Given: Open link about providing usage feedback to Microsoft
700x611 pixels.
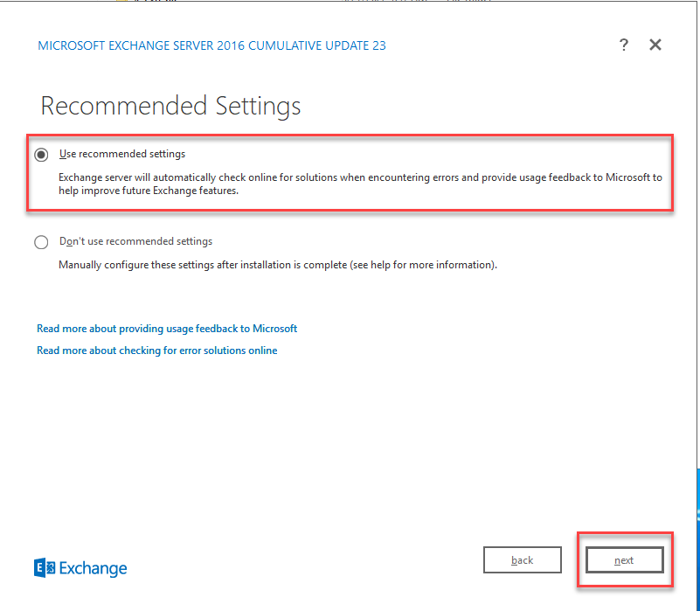Looking at the screenshot, I should click(167, 329).
